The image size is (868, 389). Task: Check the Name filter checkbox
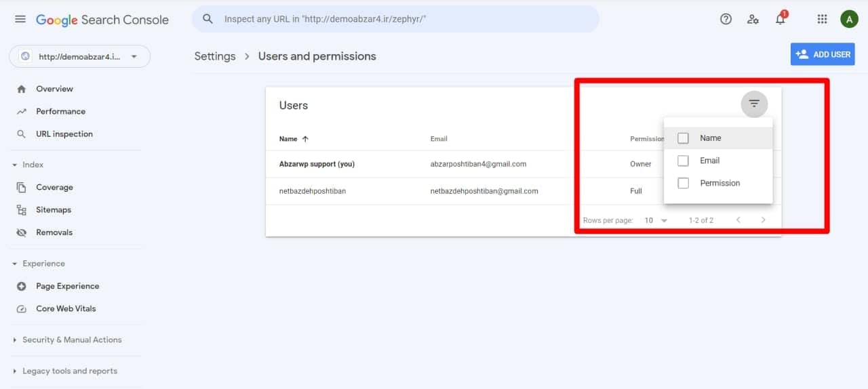pyautogui.click(x=684, y=138)
